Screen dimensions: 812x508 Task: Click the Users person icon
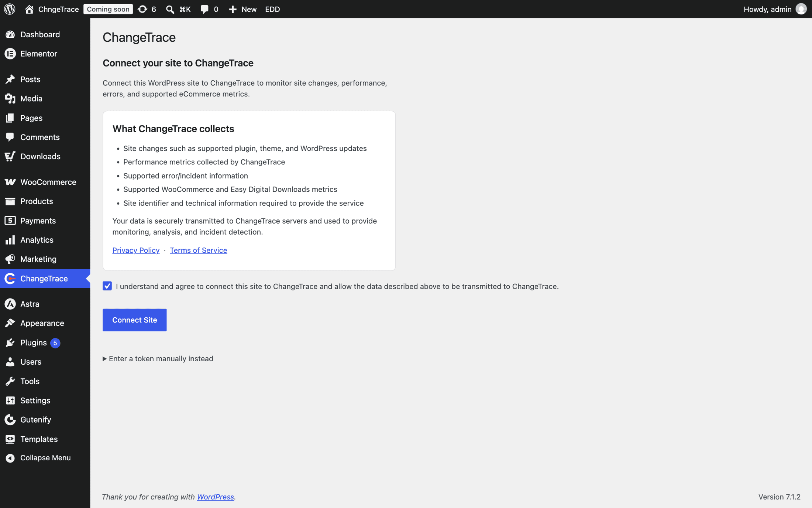pyautogui.click(x=10, y=362)
